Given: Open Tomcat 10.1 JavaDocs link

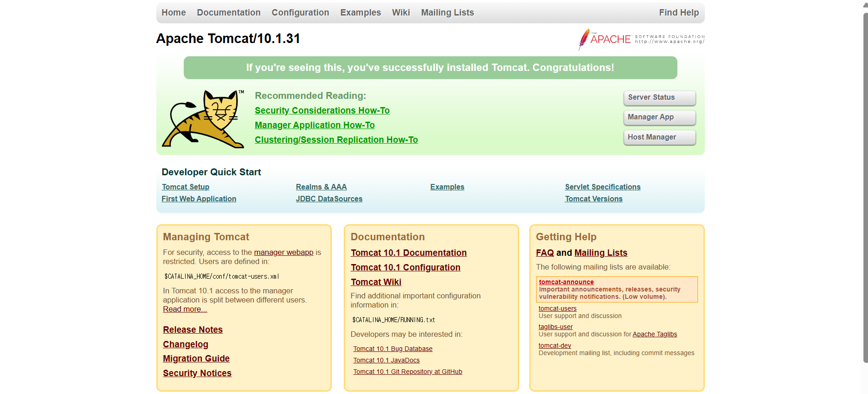Looking at the screenshot, I should click(x=386, y=360).
